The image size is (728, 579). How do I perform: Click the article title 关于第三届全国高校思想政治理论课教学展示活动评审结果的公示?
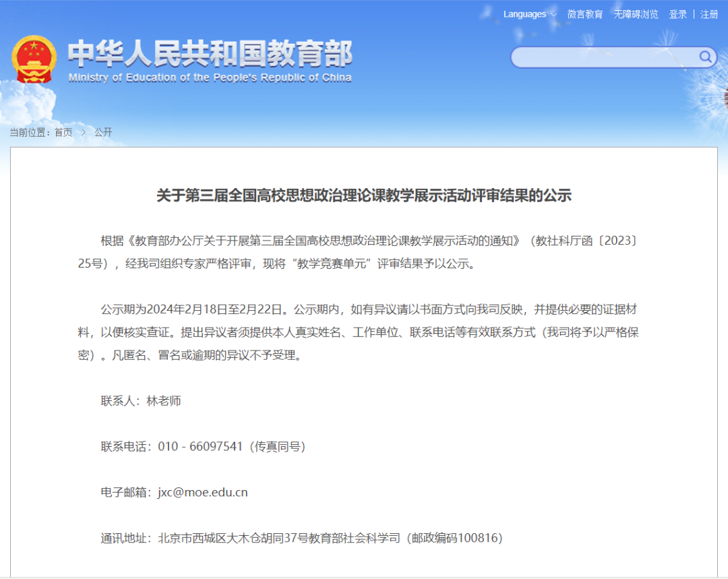coord(364,195)
